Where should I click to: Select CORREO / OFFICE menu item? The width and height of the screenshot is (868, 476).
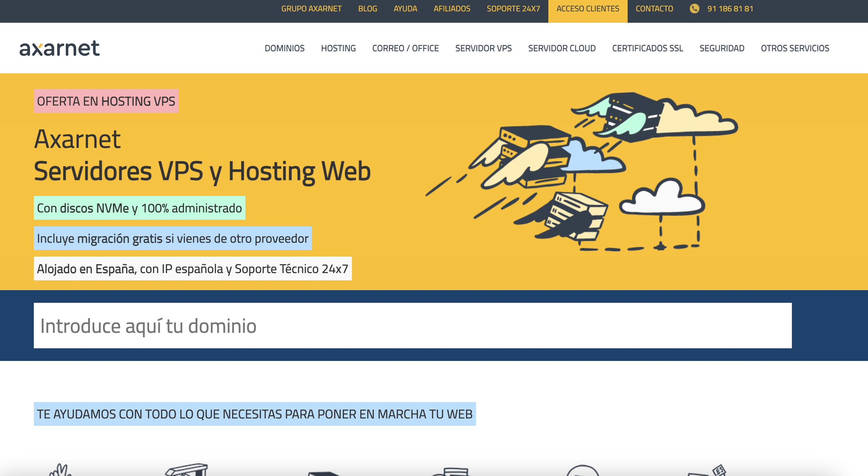[x=405, y=48]
